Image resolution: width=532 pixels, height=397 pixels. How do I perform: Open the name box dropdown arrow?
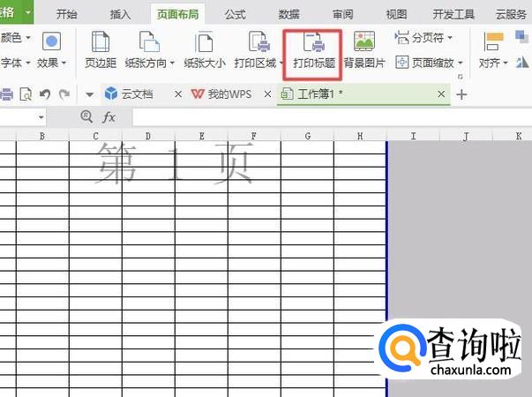tap(41, 117)
